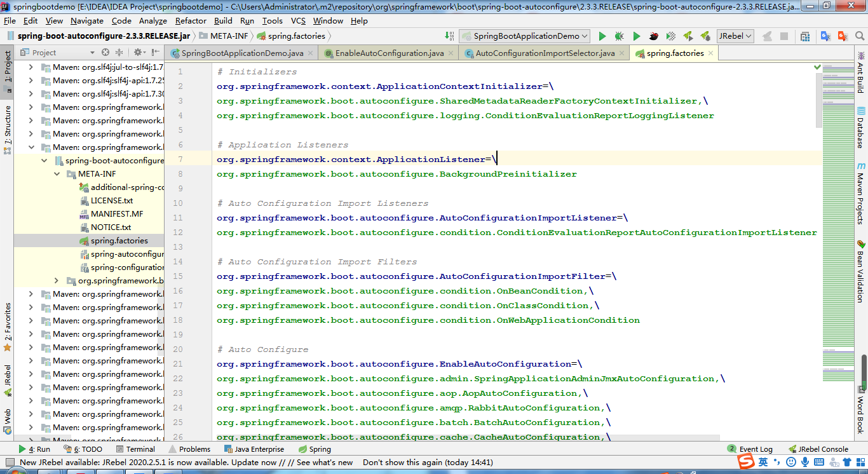Open the Maven Projects side panel
The width and height of the screenshot is (868, 474).
(860, 194)
